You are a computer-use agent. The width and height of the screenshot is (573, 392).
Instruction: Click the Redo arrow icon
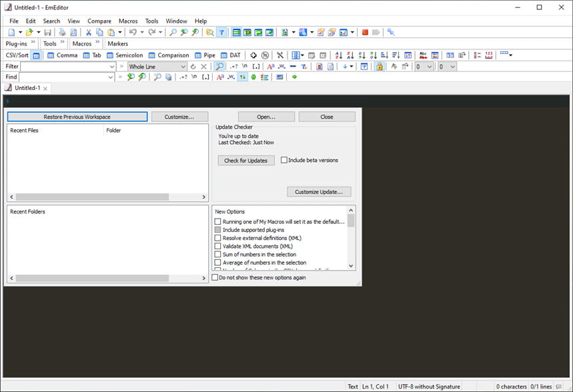click(152, 33)
